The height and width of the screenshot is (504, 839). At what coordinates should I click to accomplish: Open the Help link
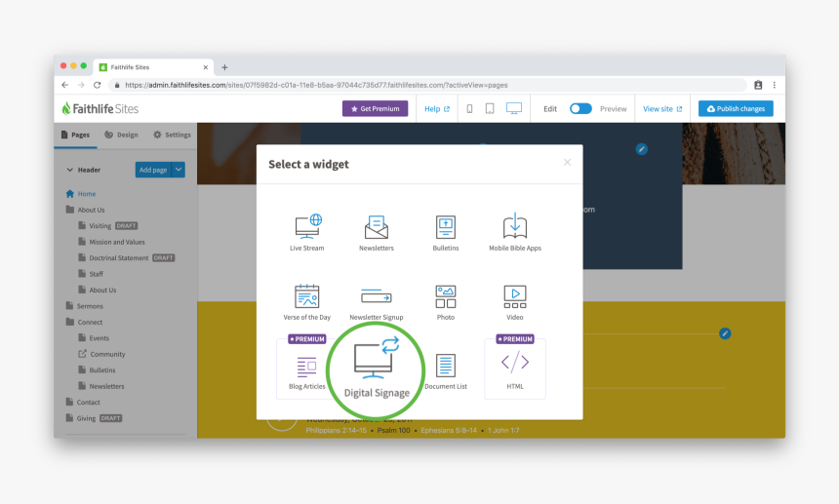pos(437,108)
